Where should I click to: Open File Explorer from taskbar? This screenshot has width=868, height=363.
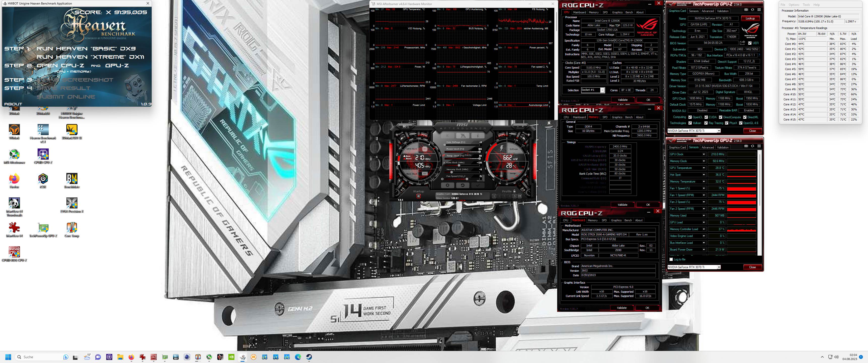[x=120, y=357]
